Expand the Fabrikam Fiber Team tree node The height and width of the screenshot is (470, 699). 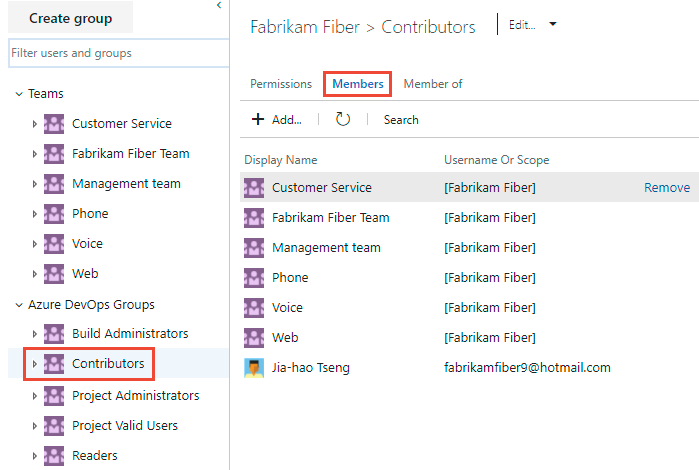point(34,154)
